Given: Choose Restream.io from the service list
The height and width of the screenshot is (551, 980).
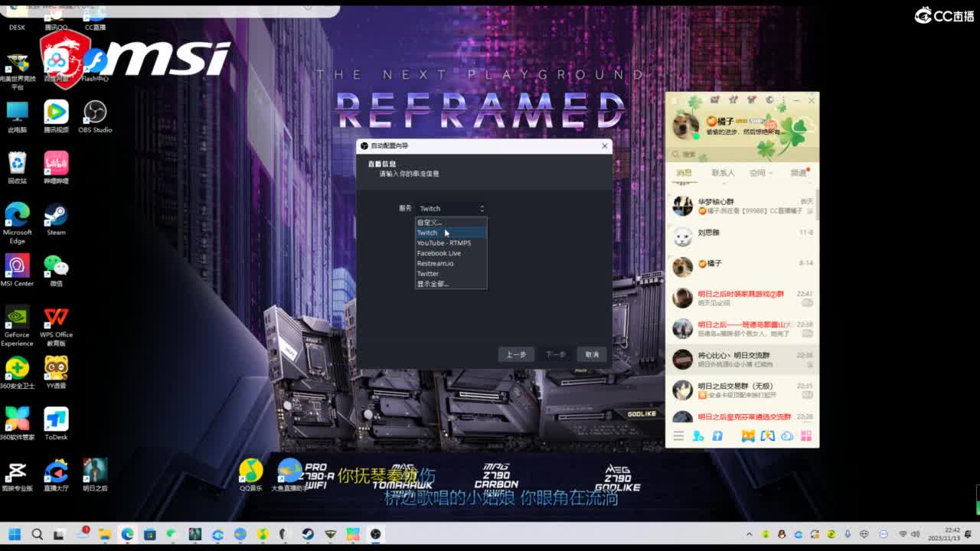Looking at the screenshot, I should coord(451,263).
